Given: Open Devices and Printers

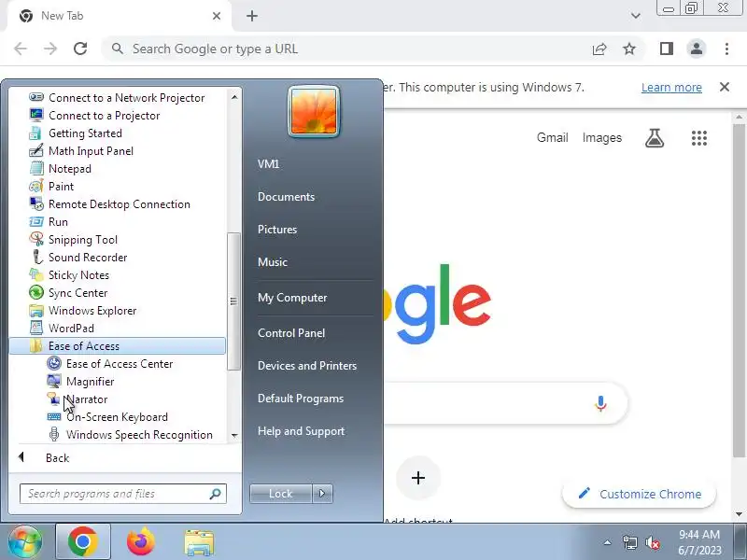Looking at the screenshot, I should tap(307, 366).
